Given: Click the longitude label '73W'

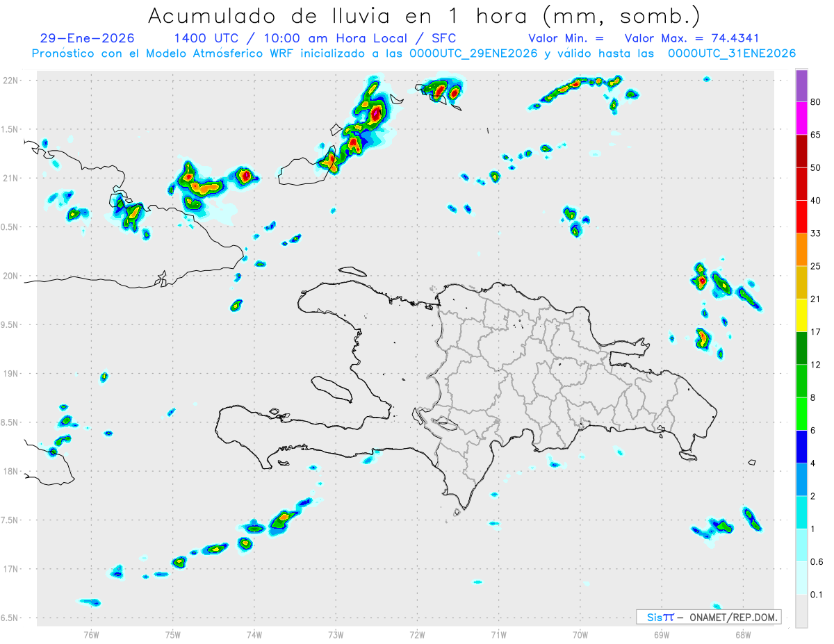Looking at the screenshot, I should (x=336, y=634).
